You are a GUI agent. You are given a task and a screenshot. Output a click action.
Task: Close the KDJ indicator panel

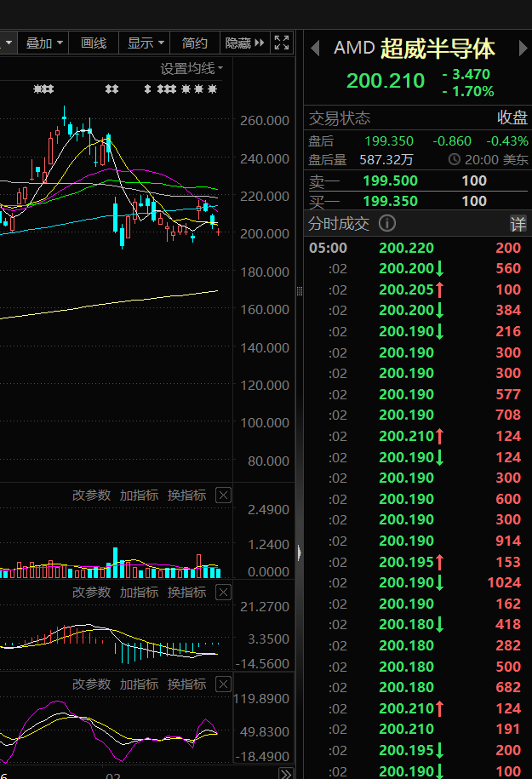coord(224,684)
